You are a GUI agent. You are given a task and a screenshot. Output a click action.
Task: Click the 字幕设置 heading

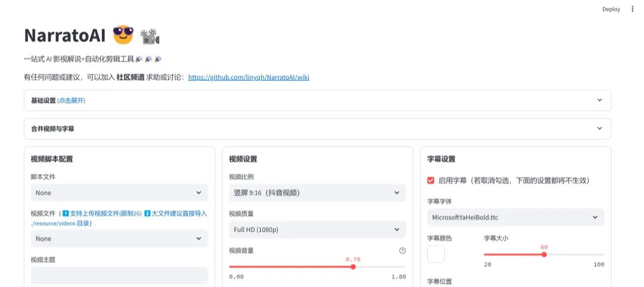(441, 159)
